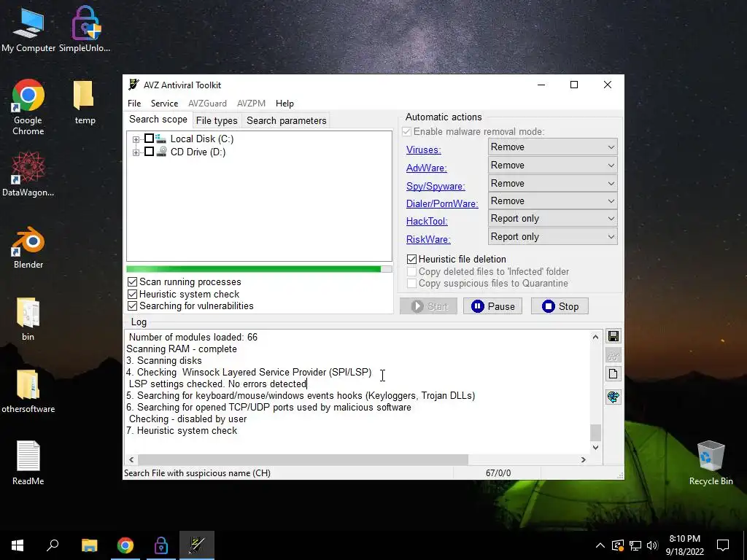Click the globe icon beside the log

tap(613, 397)
